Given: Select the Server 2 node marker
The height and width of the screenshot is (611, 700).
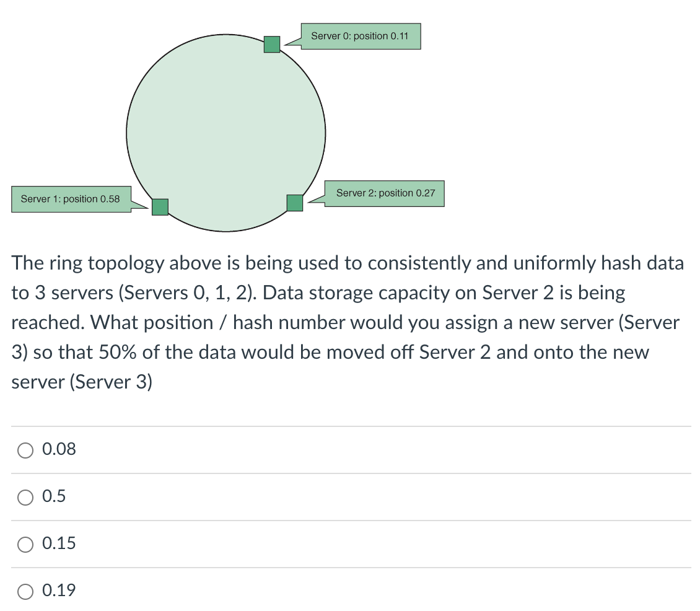Looking at the screenshot, I should click(x=295, y=202).
